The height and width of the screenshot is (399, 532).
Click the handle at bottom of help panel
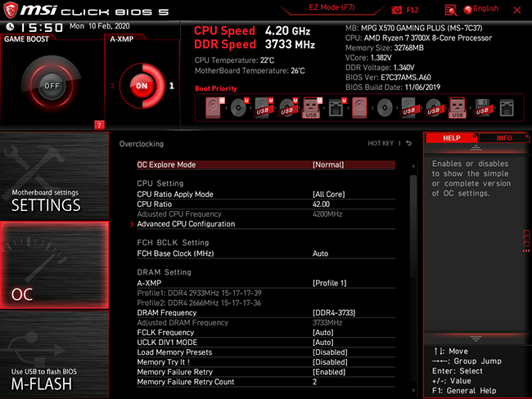(476, 338)
